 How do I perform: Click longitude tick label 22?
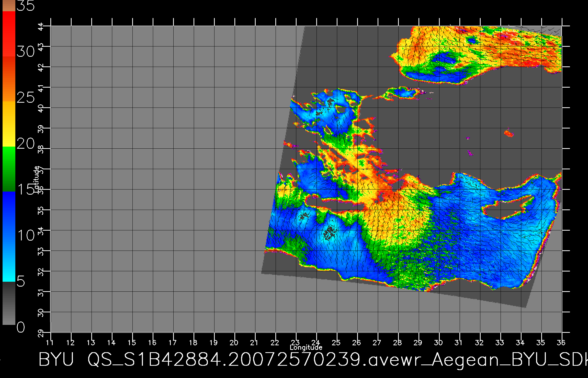coord(275,342)
